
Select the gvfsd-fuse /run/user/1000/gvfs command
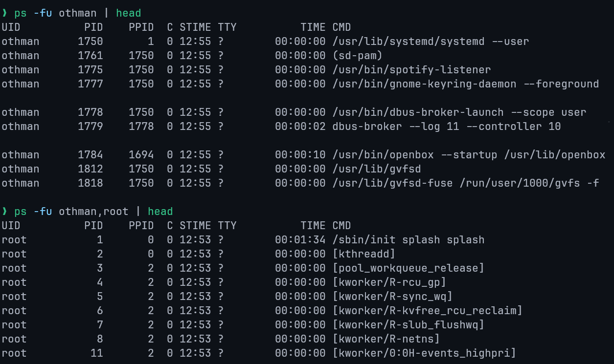[465, 183]
